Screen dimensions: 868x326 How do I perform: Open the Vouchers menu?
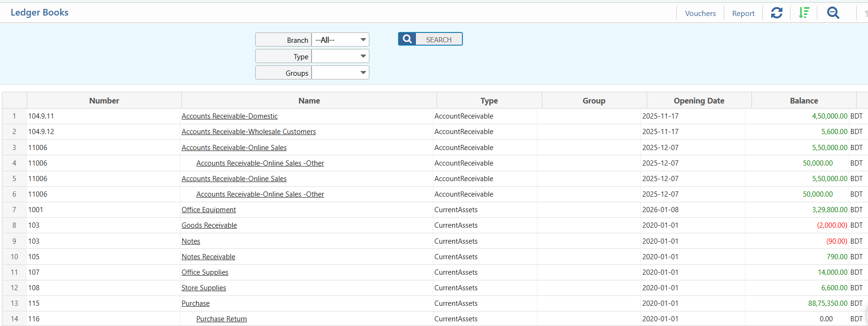click(700, 14)
